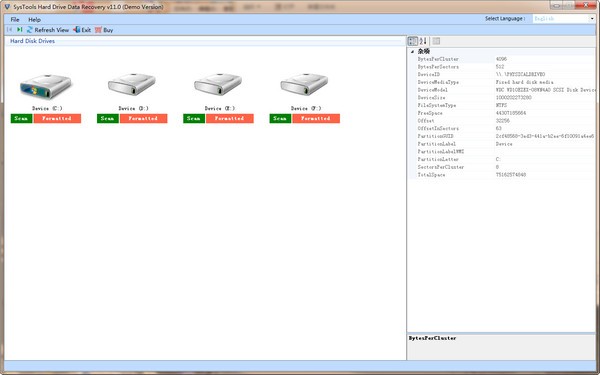Scan the Device (D:) drive
The image size is (600, 375).
[108, 119]
